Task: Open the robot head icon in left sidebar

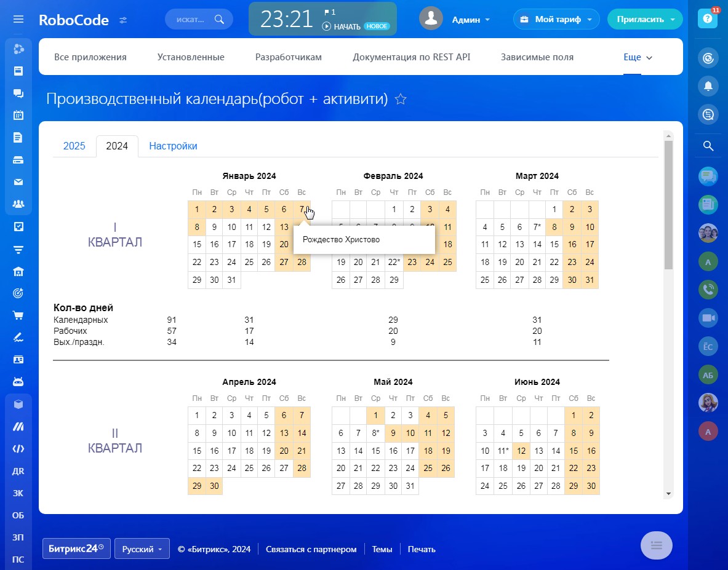Action: [18, 382]
